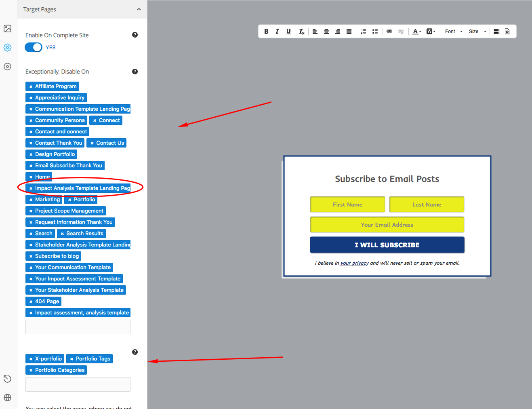Collapse the Target Pages section
The height and width of the screenshot is (409, 532).
(139, 9)
